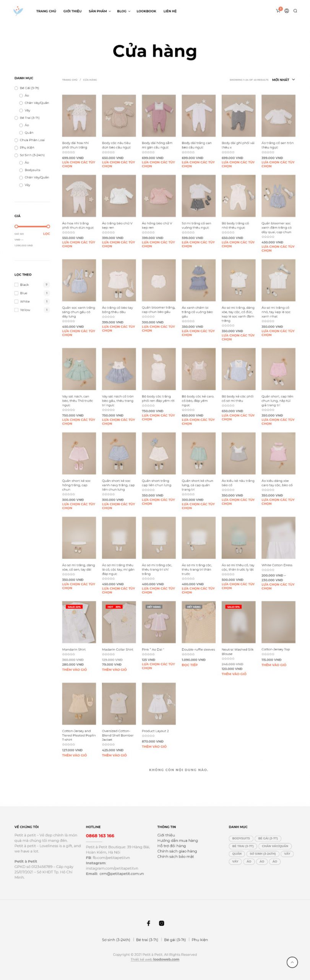This screenshot has width=310, height=980.
Task: Click the LỌC price filter button
Action: click(46, 234)
